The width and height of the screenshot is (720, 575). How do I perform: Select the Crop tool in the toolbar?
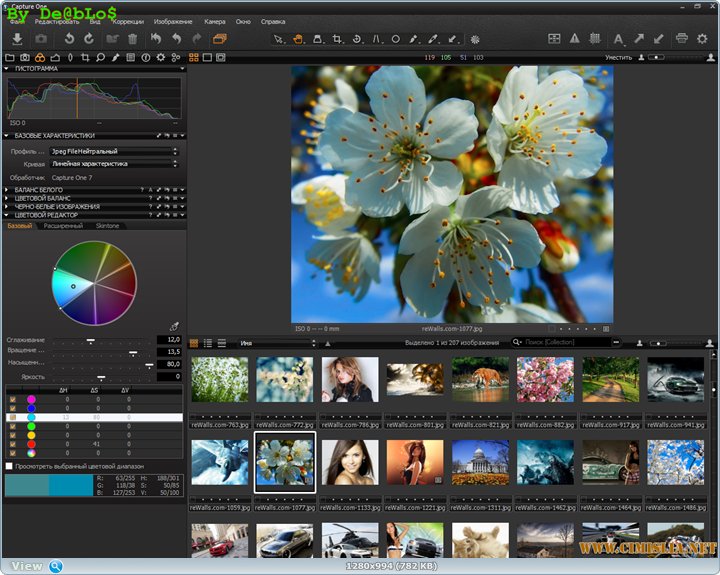338,39
